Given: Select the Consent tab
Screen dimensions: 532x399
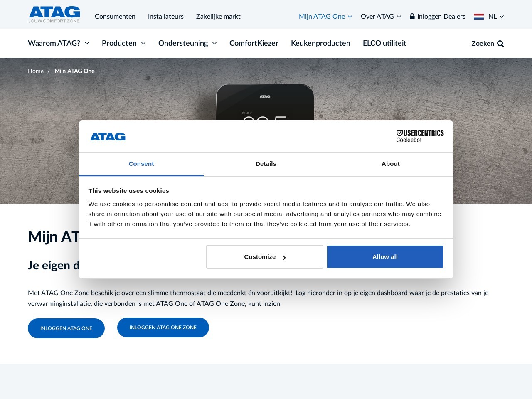Looking at the screenshot, I should (141, 164).
